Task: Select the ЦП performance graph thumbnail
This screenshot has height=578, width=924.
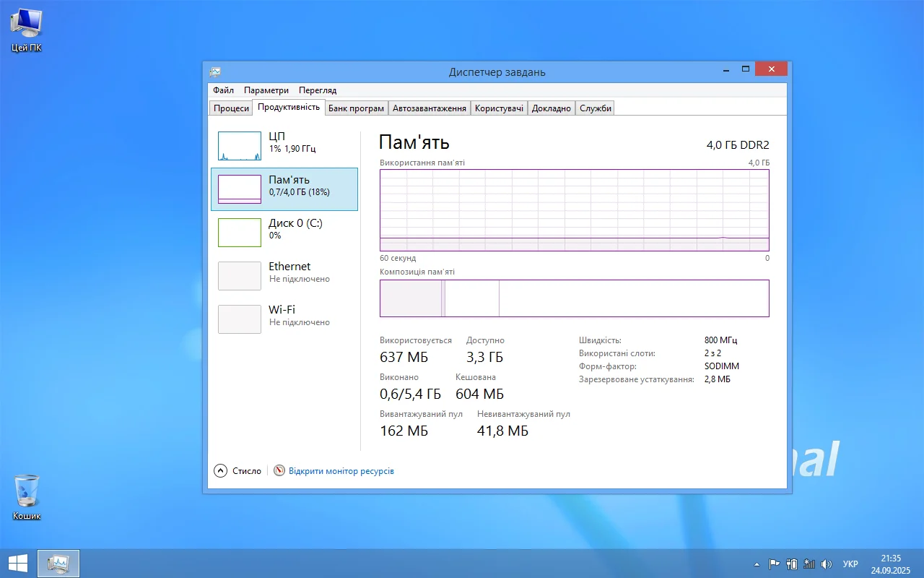Action: click(x=240, y=146)
